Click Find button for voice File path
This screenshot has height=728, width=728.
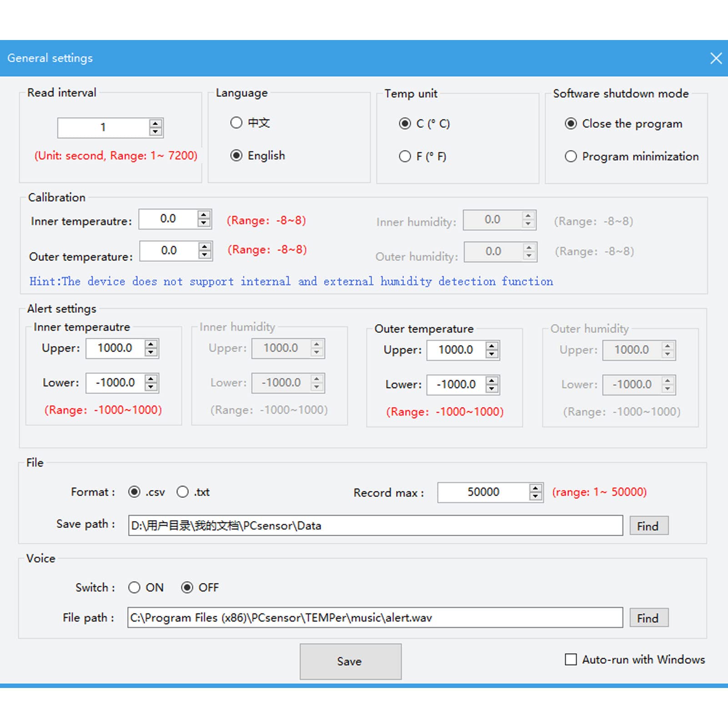(648, 618)
